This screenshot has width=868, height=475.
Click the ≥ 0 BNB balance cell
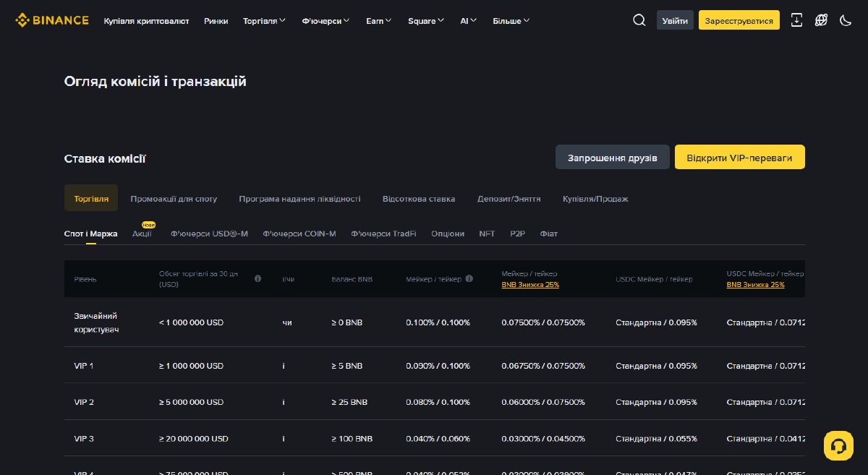pos(346,322)
